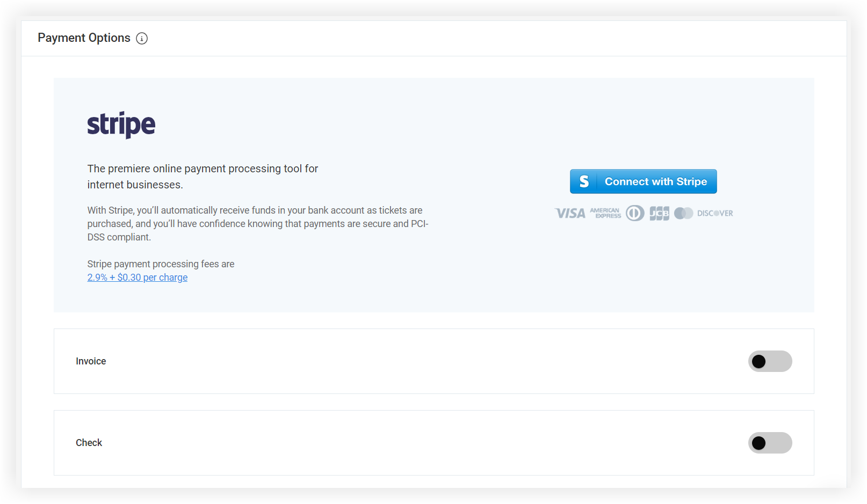
Task: Click the Payment Options heading
Action: [84, 38]
